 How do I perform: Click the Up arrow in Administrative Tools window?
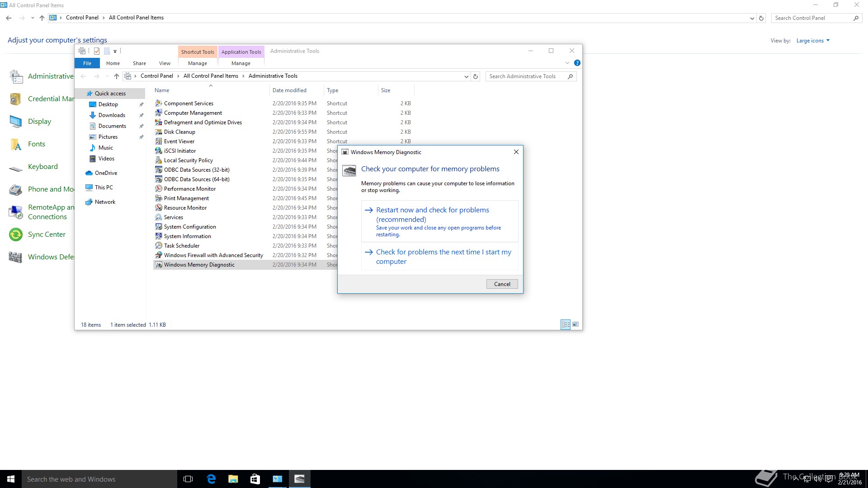[116, 76]
